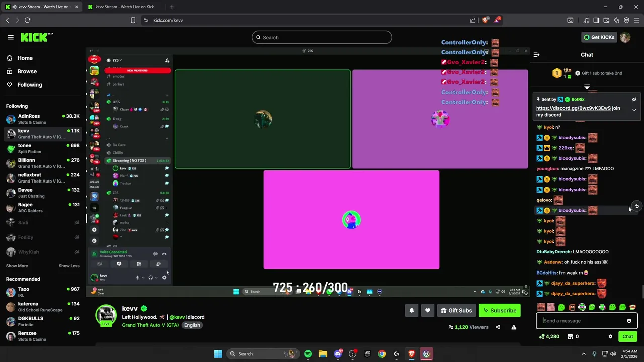Go to the Home sidebar item
The height and width of the screenshot is (362, 644).
point(25,58)
